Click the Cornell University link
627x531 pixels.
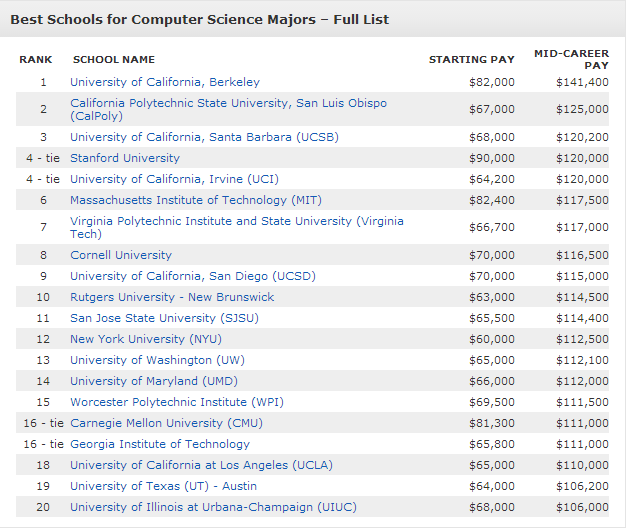121,255
